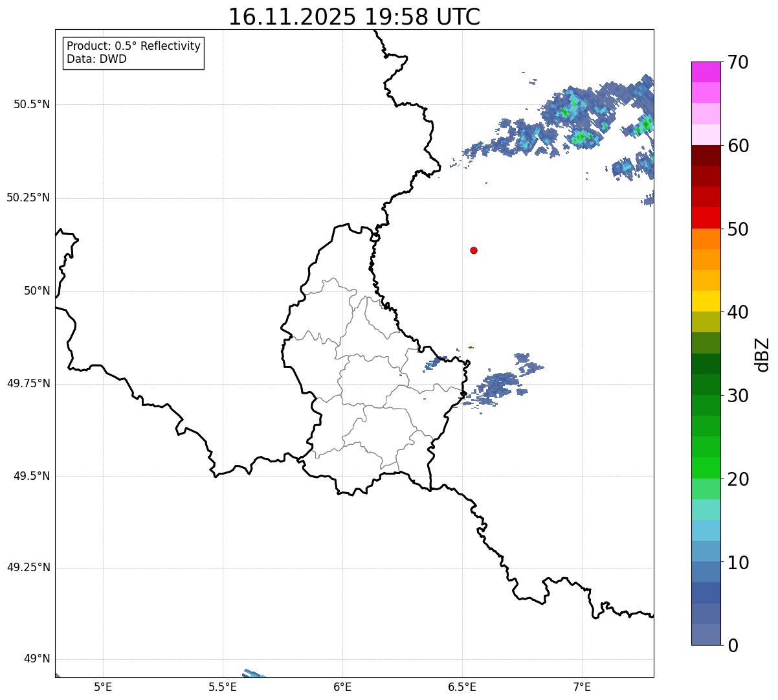This screenshot has height=700, width=778.
Task: Click the 50.5°N latitude label
Action: tap(32, 104)
